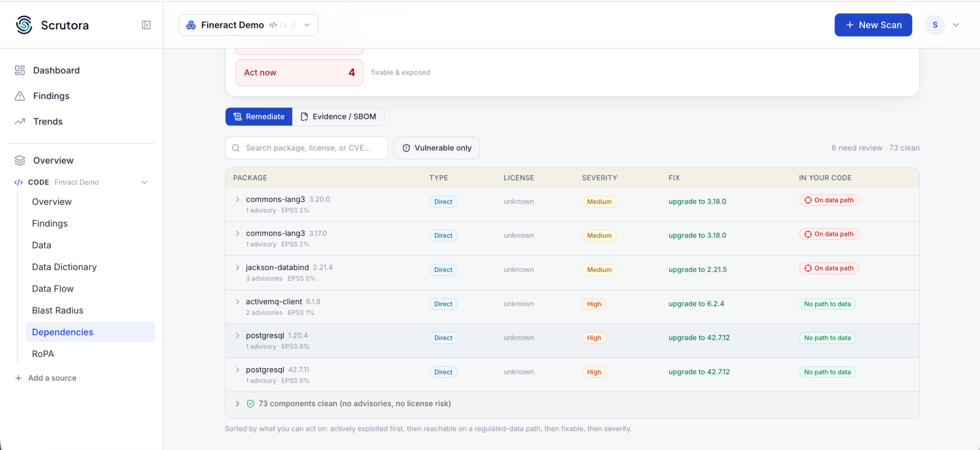Expand the postgresql 1.20.4 row
Image resolution: width=980 pixels, height=450 pixels.
coord(237,336)
